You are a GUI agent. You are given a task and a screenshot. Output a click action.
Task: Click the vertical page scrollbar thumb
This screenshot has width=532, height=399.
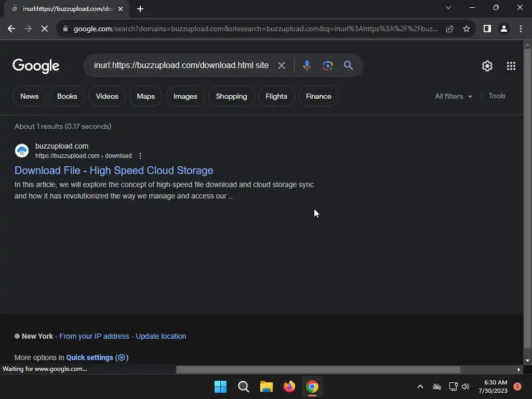pos(527,198)
